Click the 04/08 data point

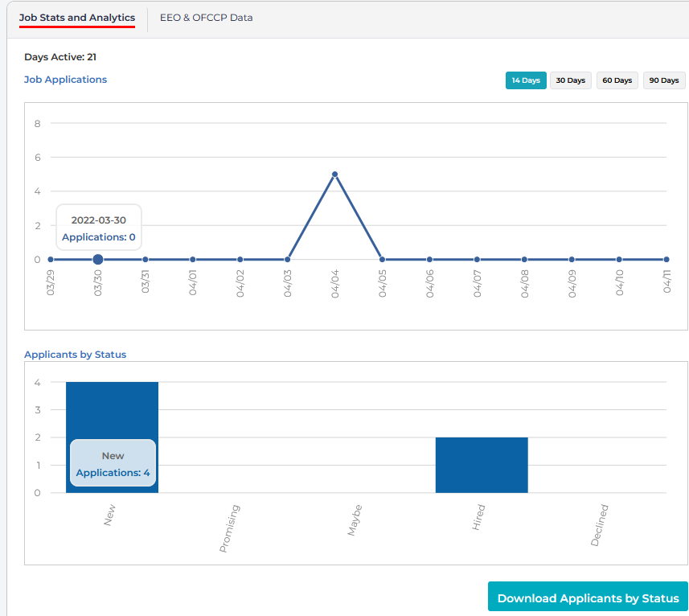(524, 260)
